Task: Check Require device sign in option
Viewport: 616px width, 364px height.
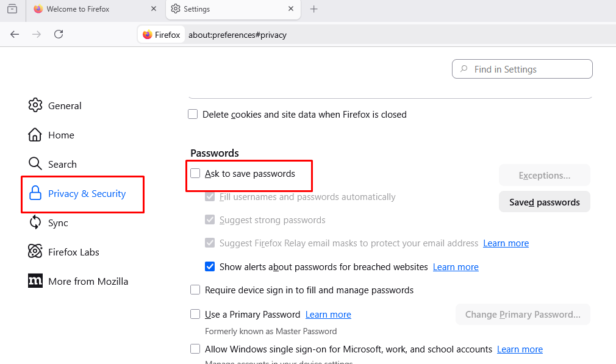Action: pos(195,290)
